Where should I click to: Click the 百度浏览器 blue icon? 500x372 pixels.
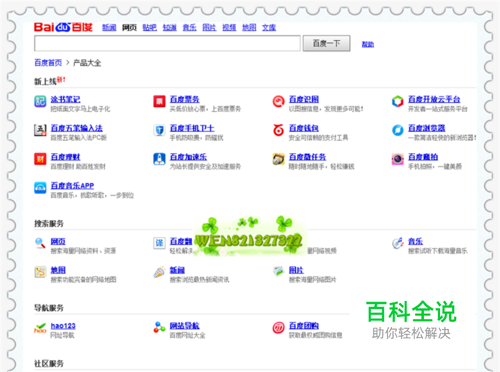pyautogui.click(x=398, y=130)
